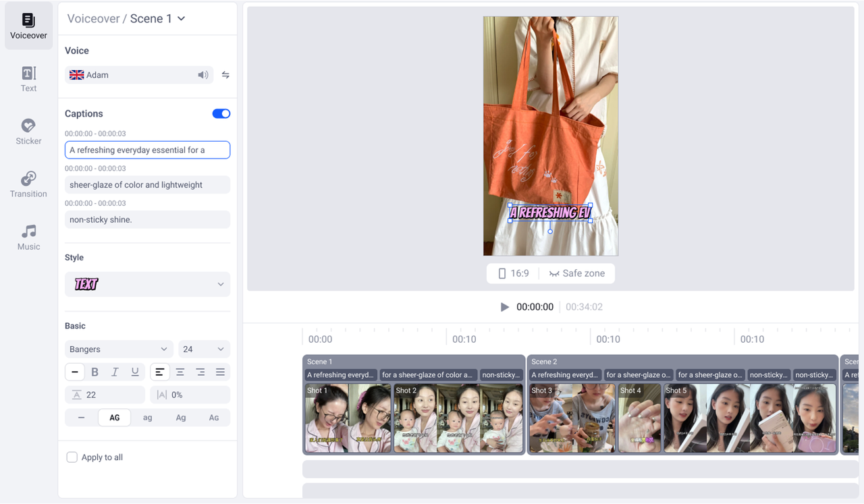Viewport: 864px width, 504px height.
Task: Open the font size 24 dropdown
Action: coord(204,349)
